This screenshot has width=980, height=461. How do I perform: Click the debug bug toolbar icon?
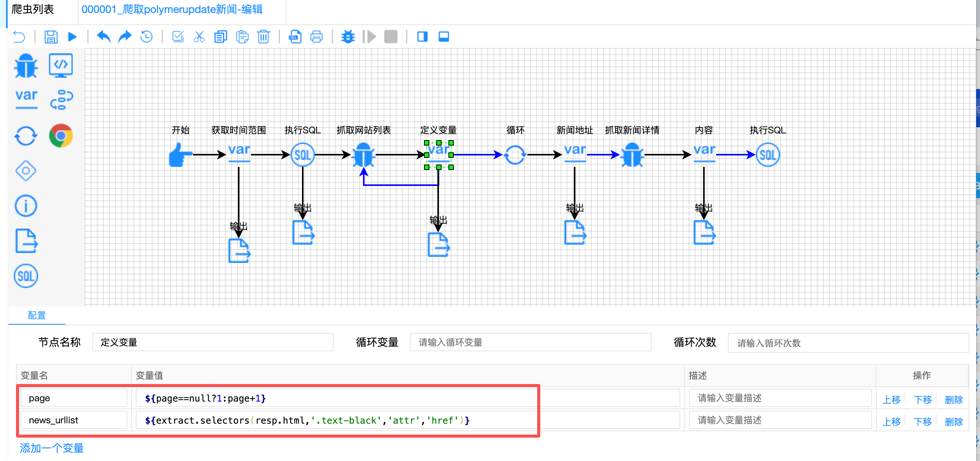click(348, 37)
